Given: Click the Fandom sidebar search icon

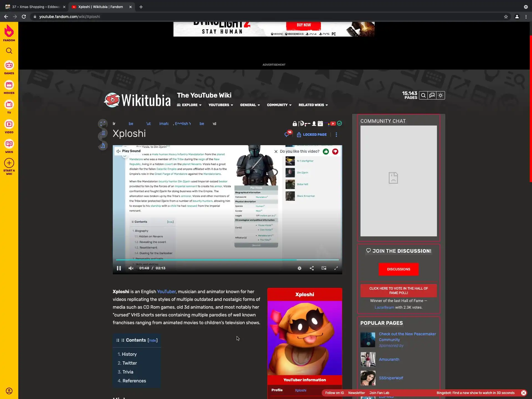Looking at the screenshot, I should pos(9,51).
